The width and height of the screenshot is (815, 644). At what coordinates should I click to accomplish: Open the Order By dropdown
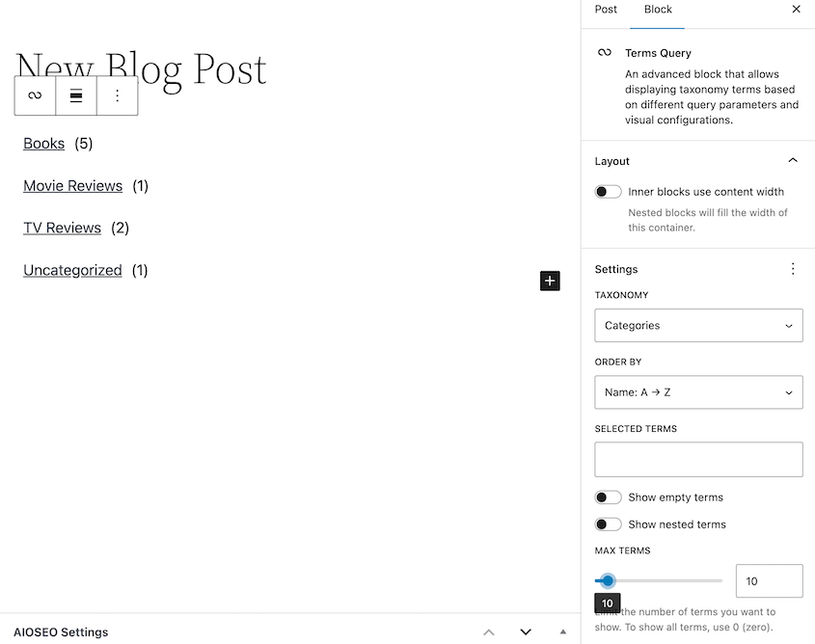(698, 392)
